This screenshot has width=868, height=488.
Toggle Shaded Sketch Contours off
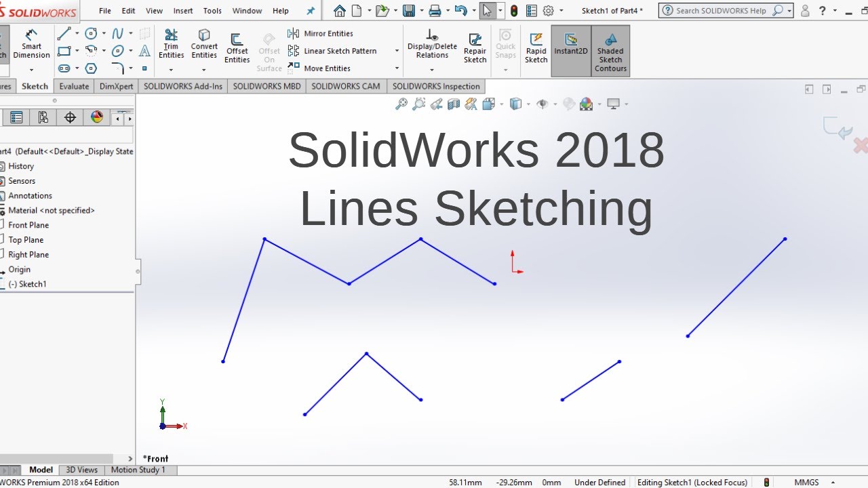(x=610, y=50)
